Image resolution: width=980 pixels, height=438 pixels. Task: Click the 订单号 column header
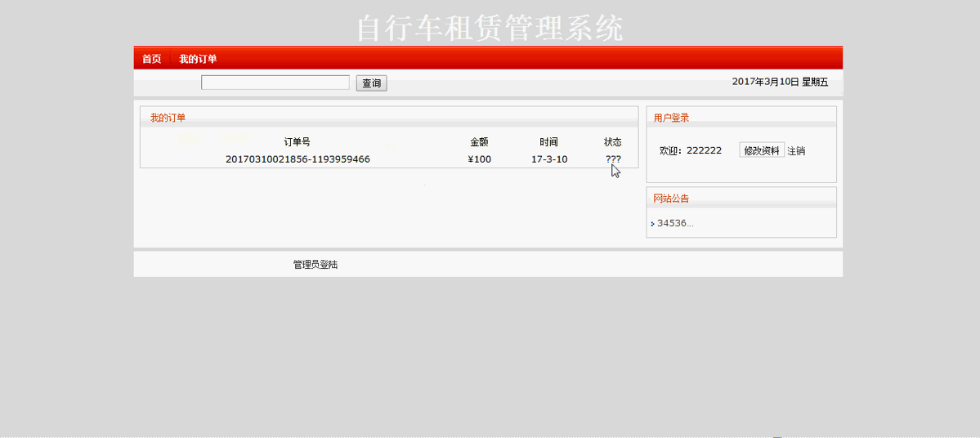coord(297,142)
